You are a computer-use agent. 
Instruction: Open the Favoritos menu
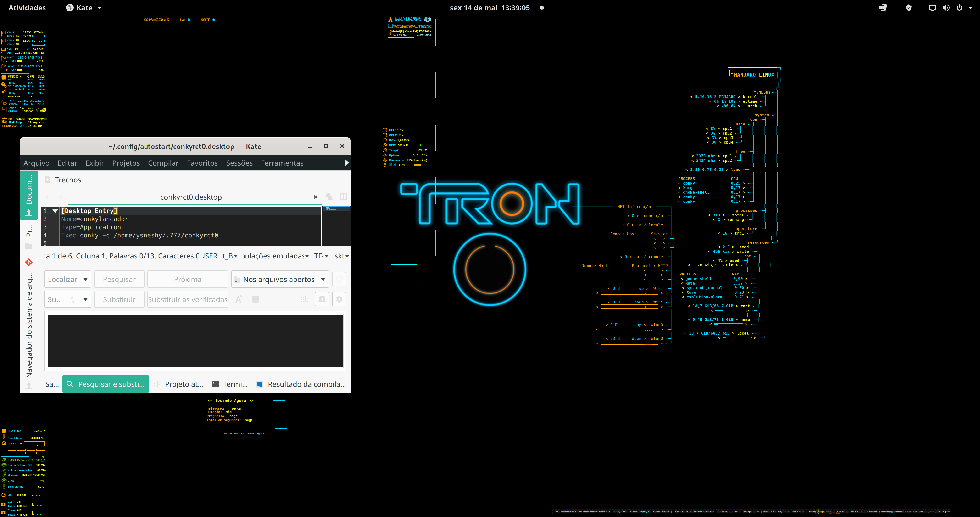pos(202,163)
